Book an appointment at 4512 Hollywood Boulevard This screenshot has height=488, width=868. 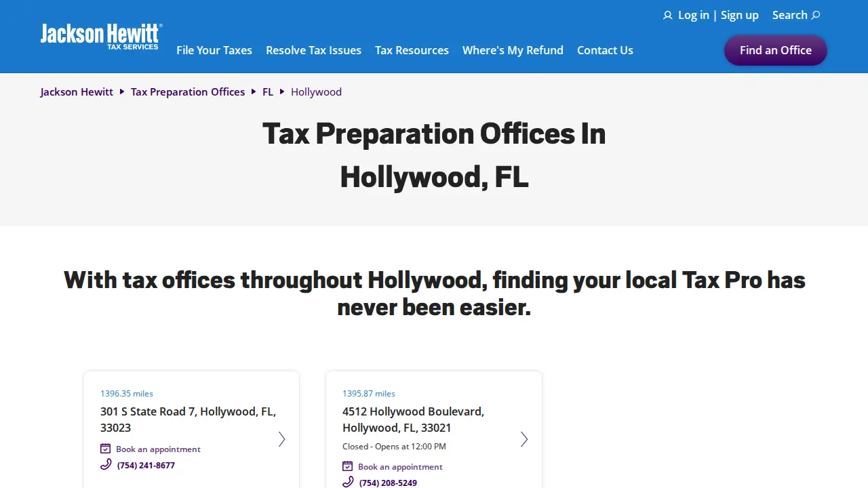[400, 466]
